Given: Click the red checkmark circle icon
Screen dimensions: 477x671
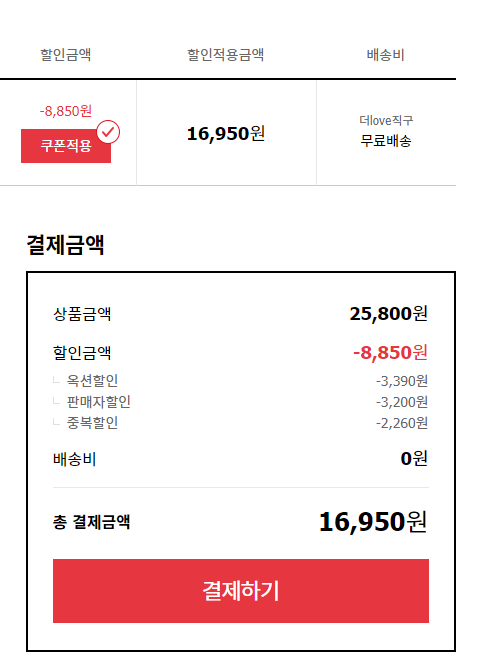Looking at the screenshot, I should pyautogui.click(x=108, y=132).
